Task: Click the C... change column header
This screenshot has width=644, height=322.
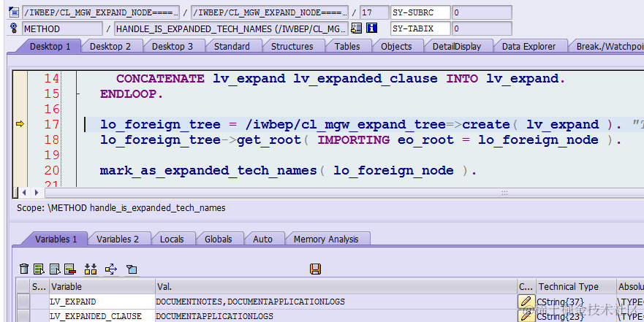Action: coord(526,286)
